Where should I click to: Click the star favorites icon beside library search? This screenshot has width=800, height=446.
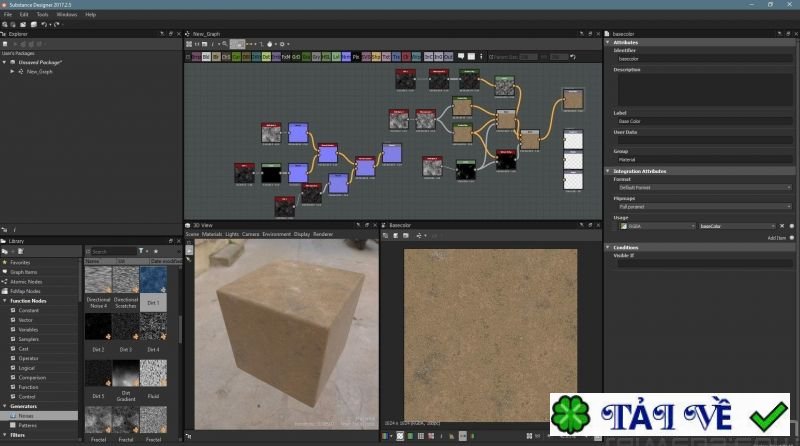click(155, 251)
